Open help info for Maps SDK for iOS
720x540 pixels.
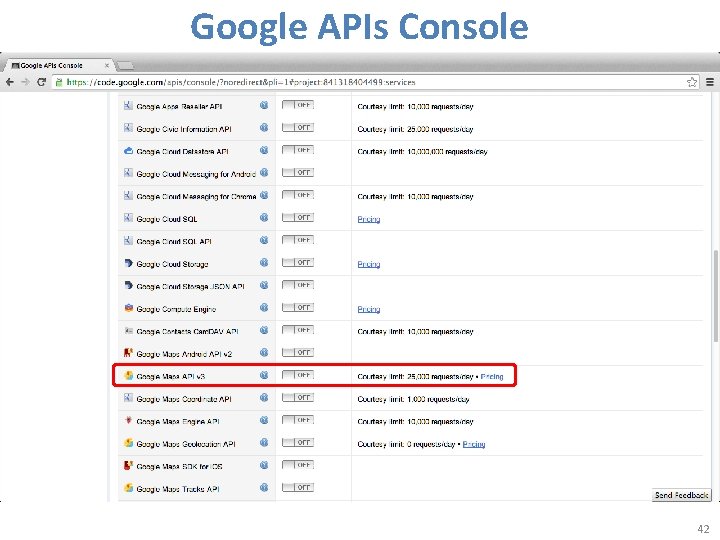pos(264,465)
